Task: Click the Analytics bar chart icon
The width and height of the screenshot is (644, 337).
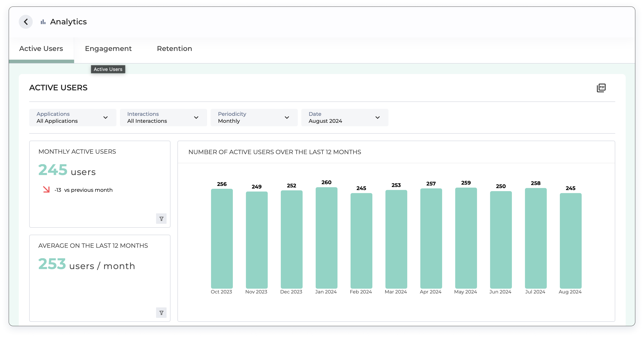Action: pyautogui.click(x=43, y=22)
